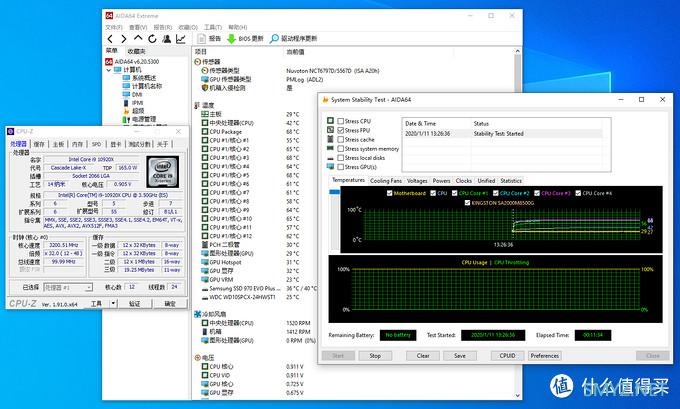680x409 pixels.
Task: Open the graph chart icon in AIDA64 toolbar
Action: tap(181, 39)
